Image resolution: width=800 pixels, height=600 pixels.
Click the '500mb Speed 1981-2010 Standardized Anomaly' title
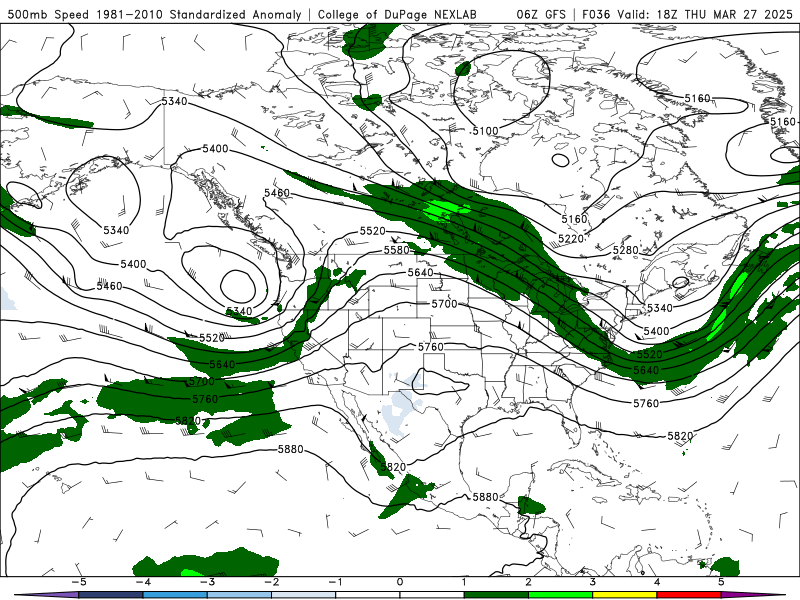coord(154,14)
